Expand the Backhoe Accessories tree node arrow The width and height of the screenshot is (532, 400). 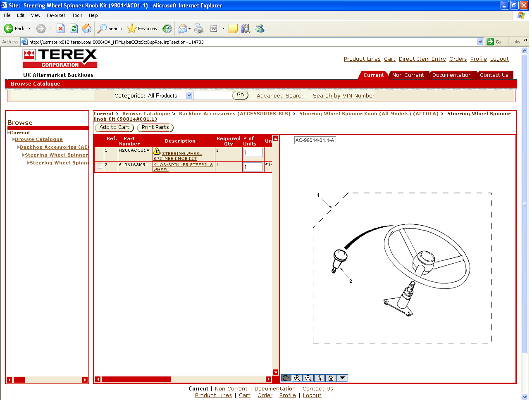[x=19, y=148]
